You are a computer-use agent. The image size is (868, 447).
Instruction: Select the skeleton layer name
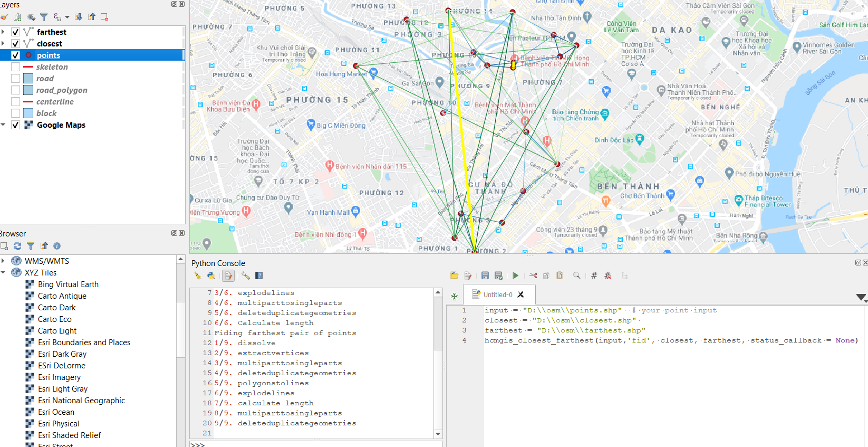[52, 67]
